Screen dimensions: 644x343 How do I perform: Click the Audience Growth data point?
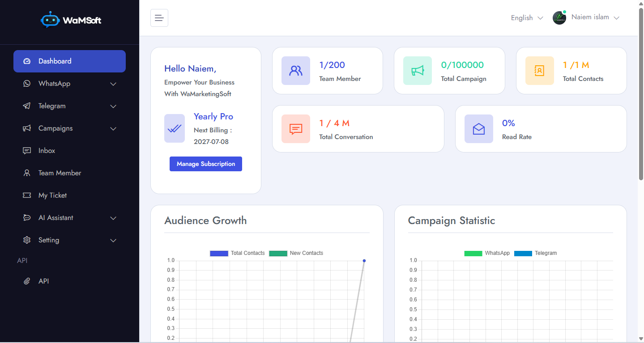click(x=364, y=261)
